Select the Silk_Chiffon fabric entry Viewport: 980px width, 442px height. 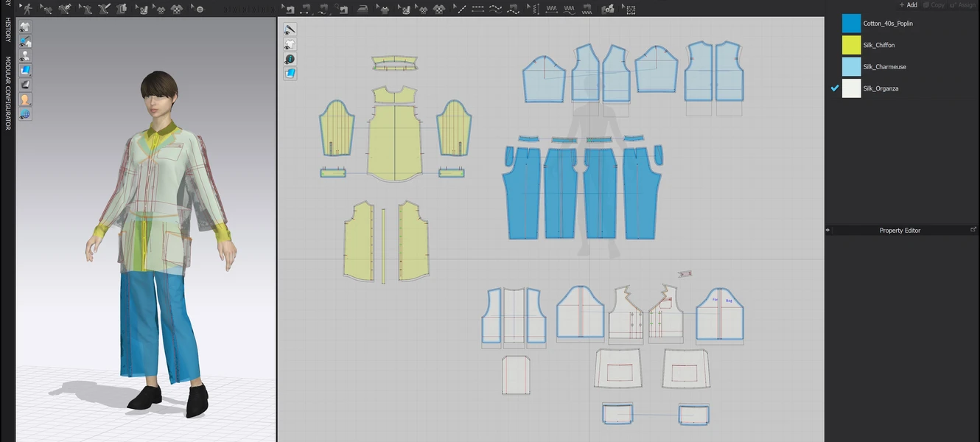878,45
